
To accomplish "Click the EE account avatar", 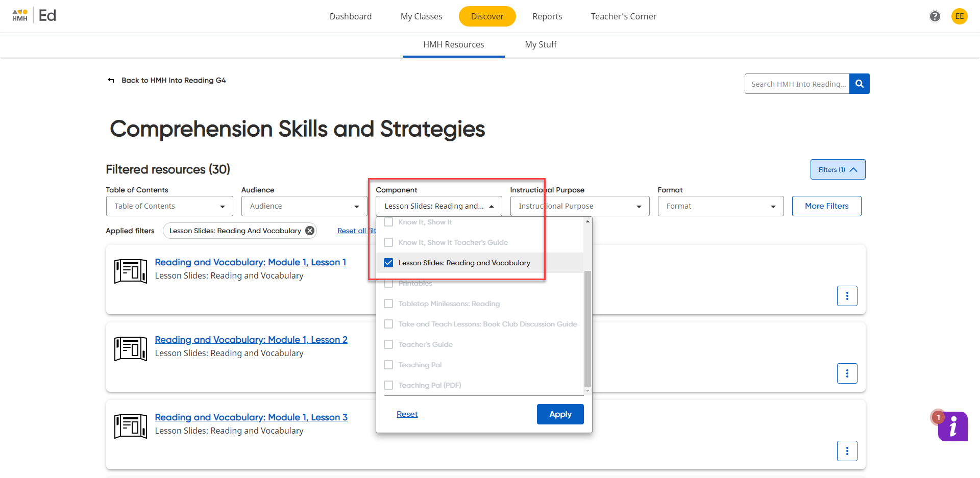I will pyautogui.click(x=960, y=16).
